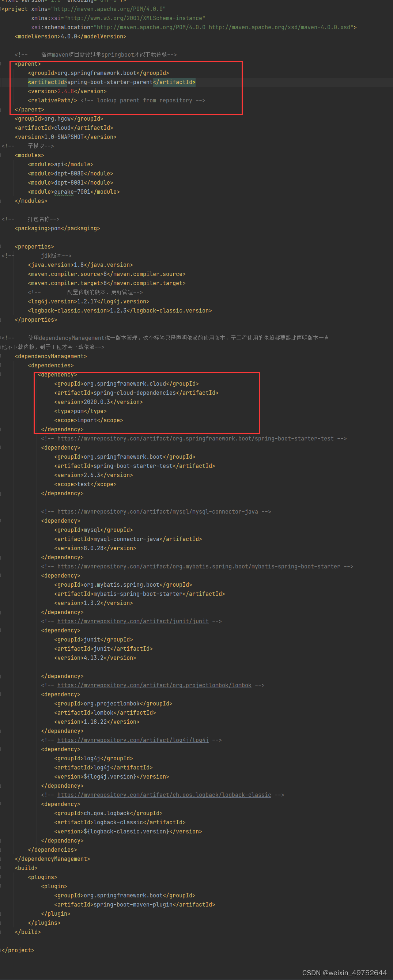
Task: Click the packaging pom line
Action: [x=57, y=228]
